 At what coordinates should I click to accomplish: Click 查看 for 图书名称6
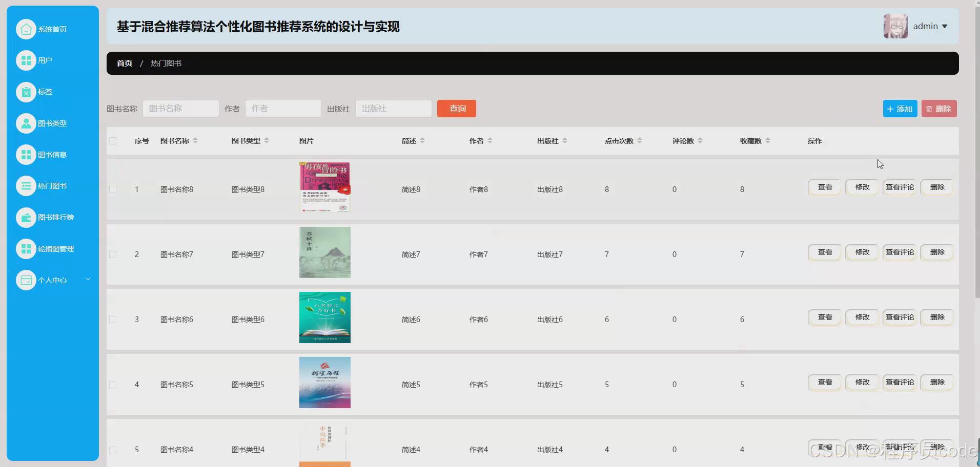[825, 317]
